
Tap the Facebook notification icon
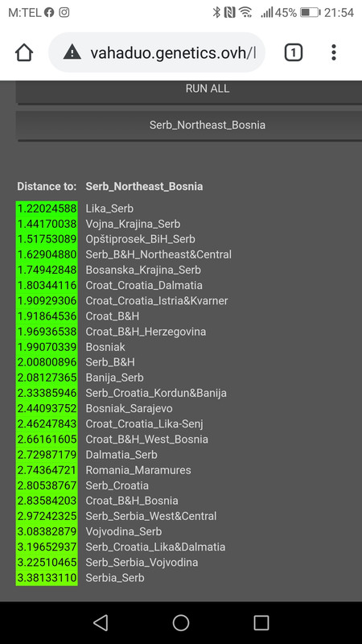[x=49, y=13]
